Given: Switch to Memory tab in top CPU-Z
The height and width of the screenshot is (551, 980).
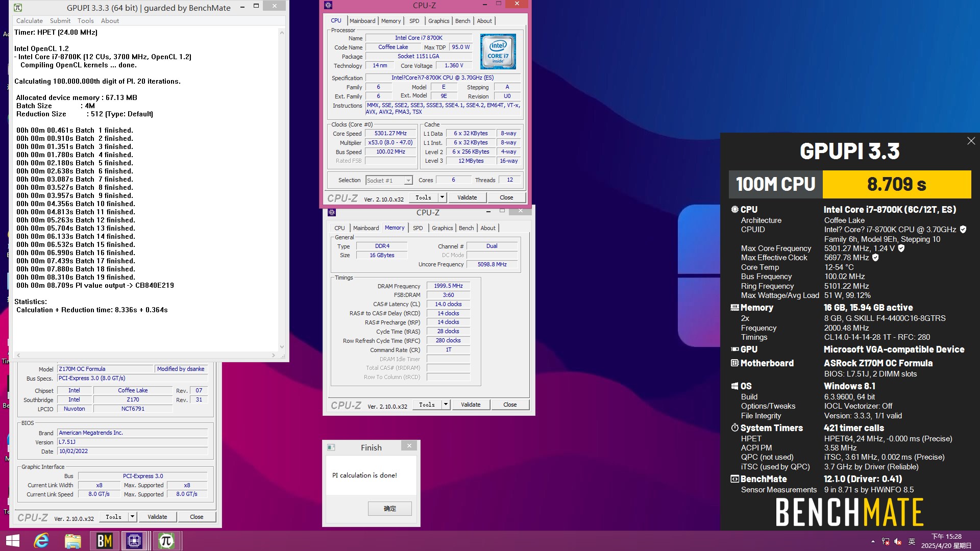Looking at the screenshot, I should click(x=391, y=21).
